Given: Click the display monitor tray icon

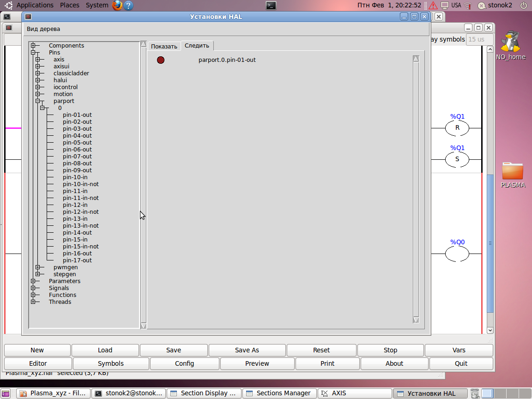Looking at the screenshot, I should click(x=444, y=6).
